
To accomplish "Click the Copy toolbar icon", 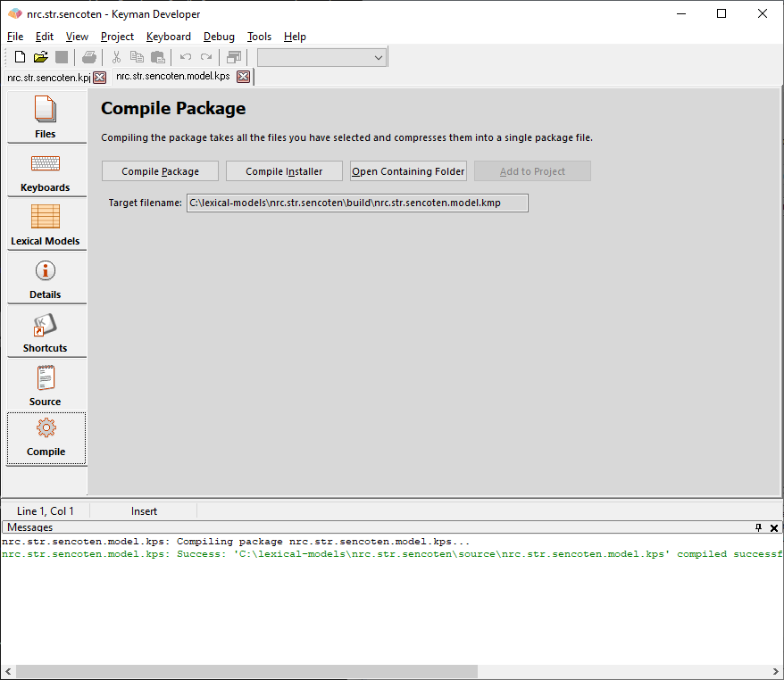I will (137, 57).
